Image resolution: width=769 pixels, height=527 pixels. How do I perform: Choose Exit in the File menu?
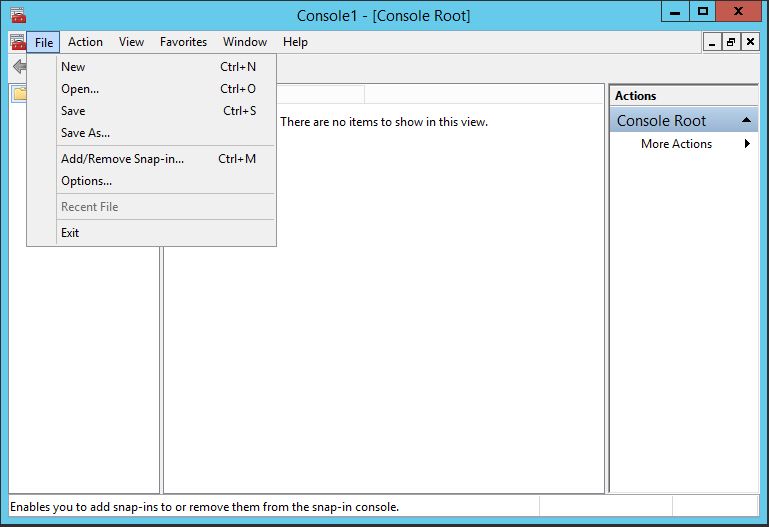tap(70, 233)
